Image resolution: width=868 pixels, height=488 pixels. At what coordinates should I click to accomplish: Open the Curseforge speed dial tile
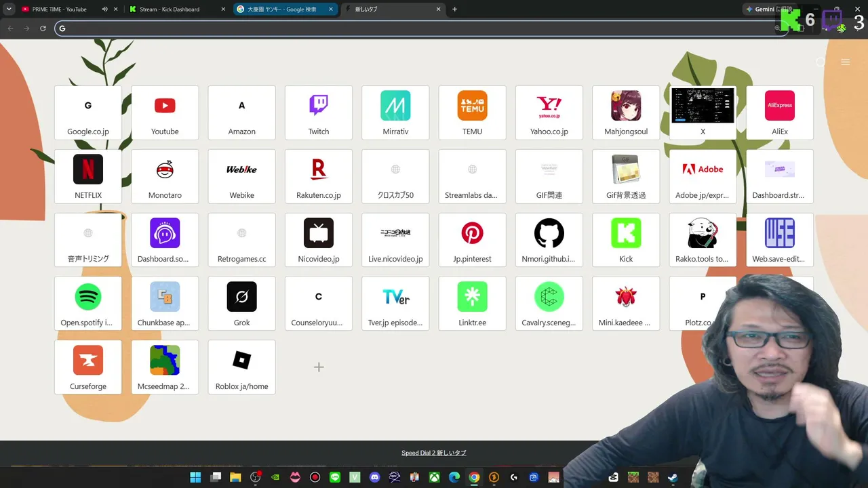click(x=88, y=367)
